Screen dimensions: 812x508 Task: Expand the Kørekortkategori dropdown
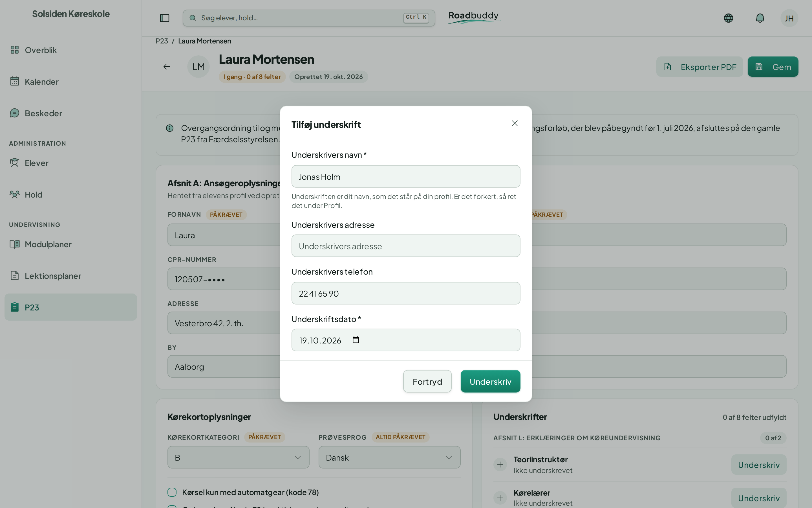pyautogui.click(x=238, y=457)
